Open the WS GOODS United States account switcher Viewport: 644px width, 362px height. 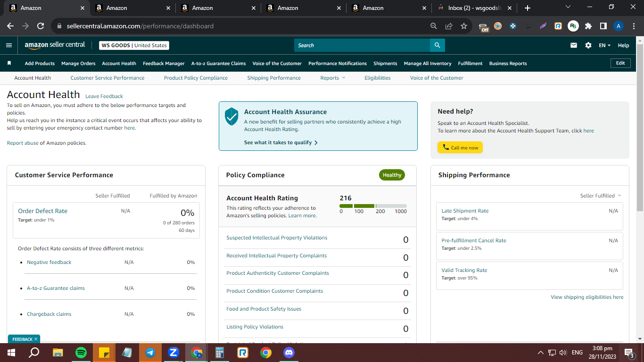[x=134, y=45]
